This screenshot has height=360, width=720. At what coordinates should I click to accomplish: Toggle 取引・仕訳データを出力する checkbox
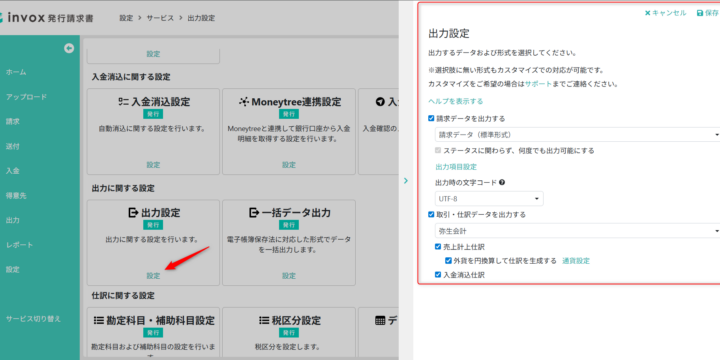(431, 214)
